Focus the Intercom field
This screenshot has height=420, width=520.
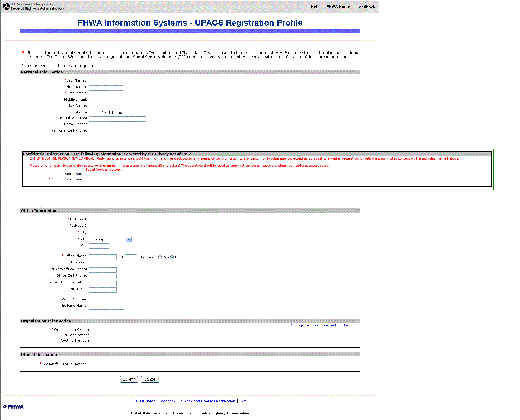[99, 263]
